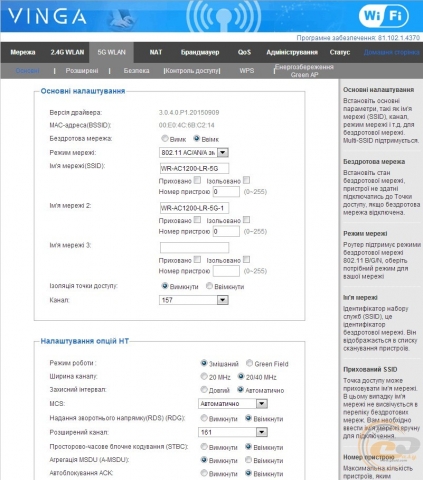
Task: Set wireless network to Ввімк
Action: pyautogui.click(x=197, y=138)
